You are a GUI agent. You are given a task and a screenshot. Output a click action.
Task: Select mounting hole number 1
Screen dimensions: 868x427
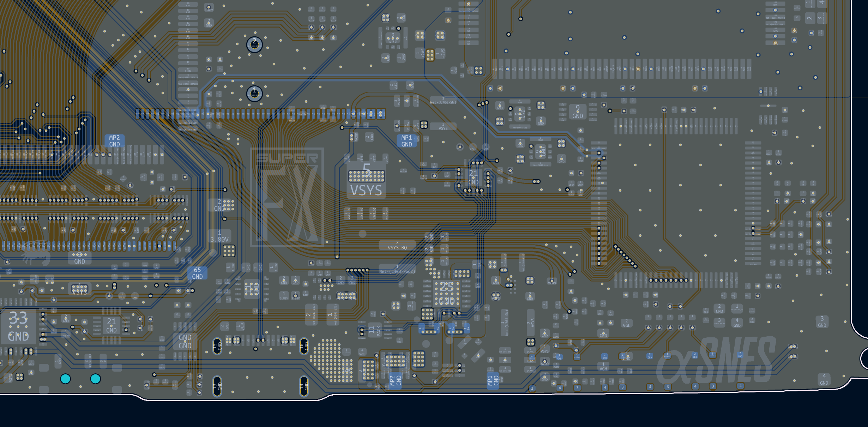pos(254,94)
